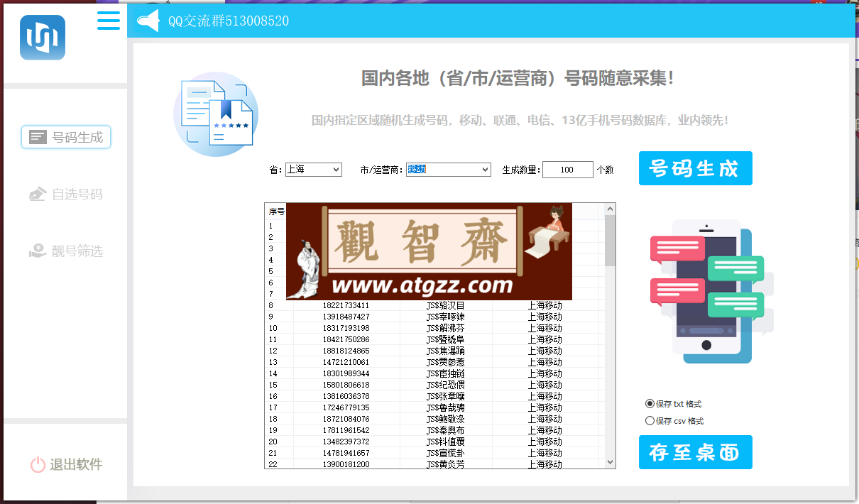This screenshot has height=504, width=859.
Task: Click the blue 号码生成 button
Action: pos(695,168)
